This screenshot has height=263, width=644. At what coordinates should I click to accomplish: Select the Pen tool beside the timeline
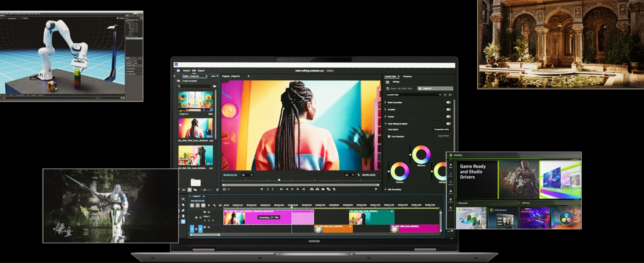click(183, 210)
